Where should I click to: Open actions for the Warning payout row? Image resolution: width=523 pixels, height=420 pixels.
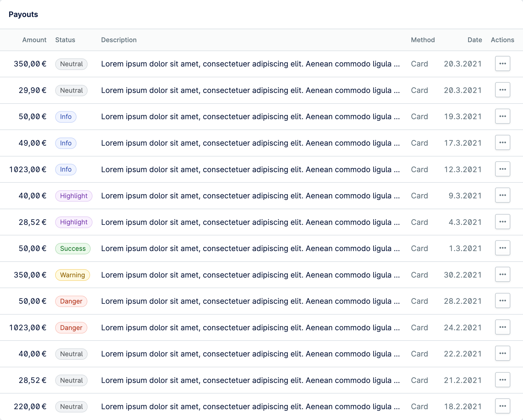(x=502, y=274)
